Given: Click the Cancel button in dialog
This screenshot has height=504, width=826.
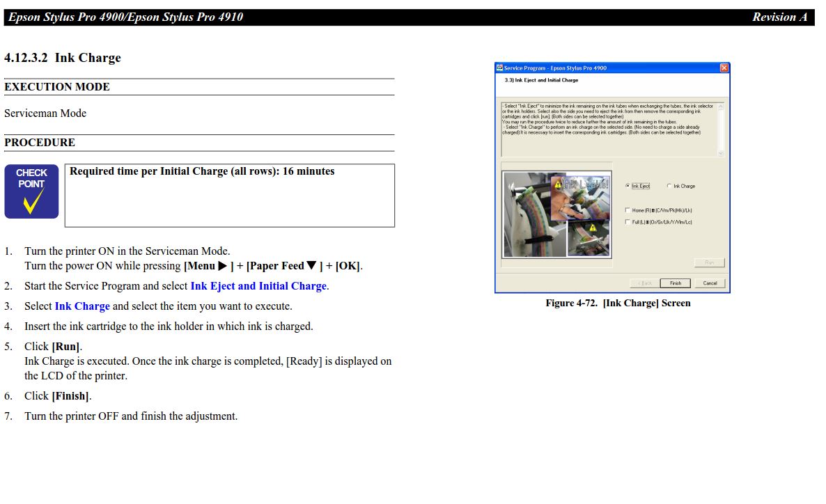Looking at the screenshot, I should coord(710,283).
